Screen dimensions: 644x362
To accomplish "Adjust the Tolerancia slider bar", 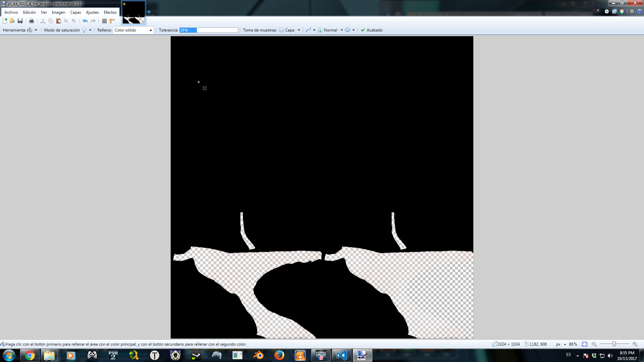I will [208, 30].
